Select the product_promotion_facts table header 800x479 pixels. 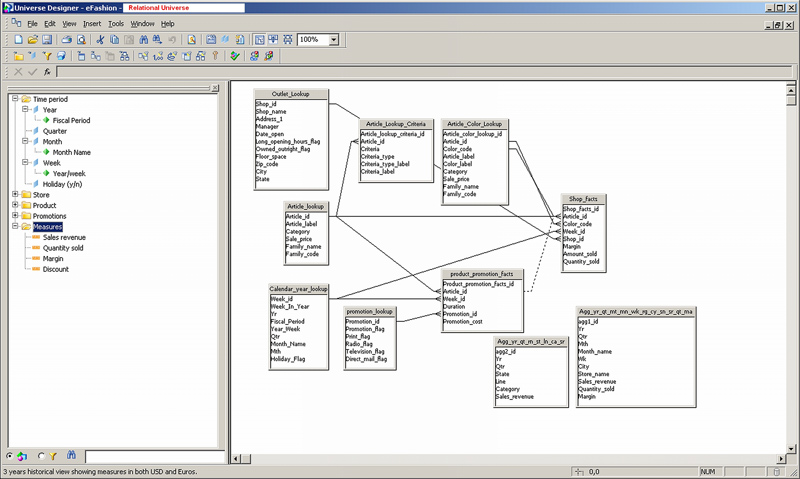coord(482,274)
